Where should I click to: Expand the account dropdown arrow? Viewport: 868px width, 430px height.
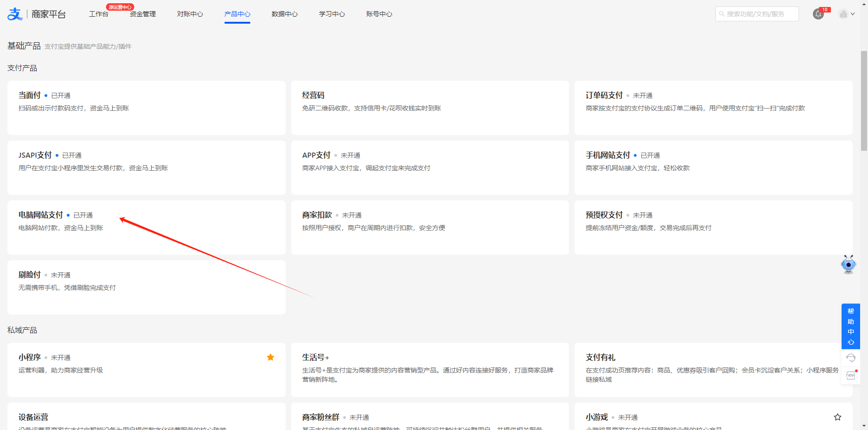[x=853, y=14]
